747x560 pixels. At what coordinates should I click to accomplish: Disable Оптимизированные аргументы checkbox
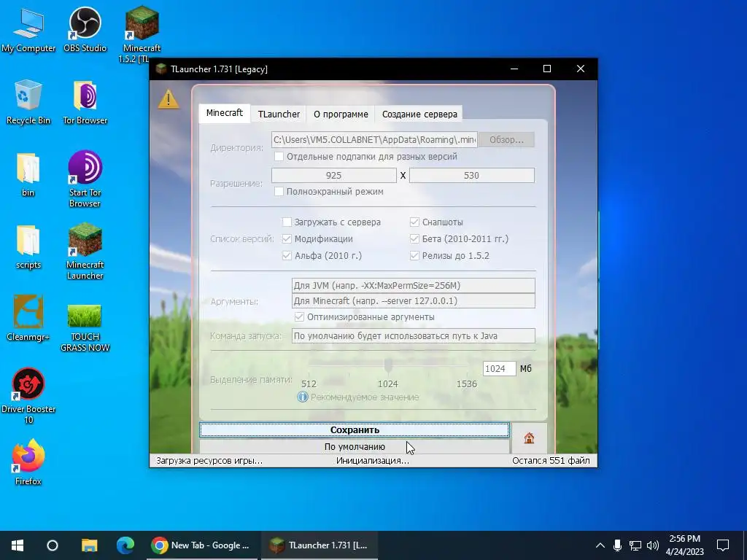(x=299, y=316)
